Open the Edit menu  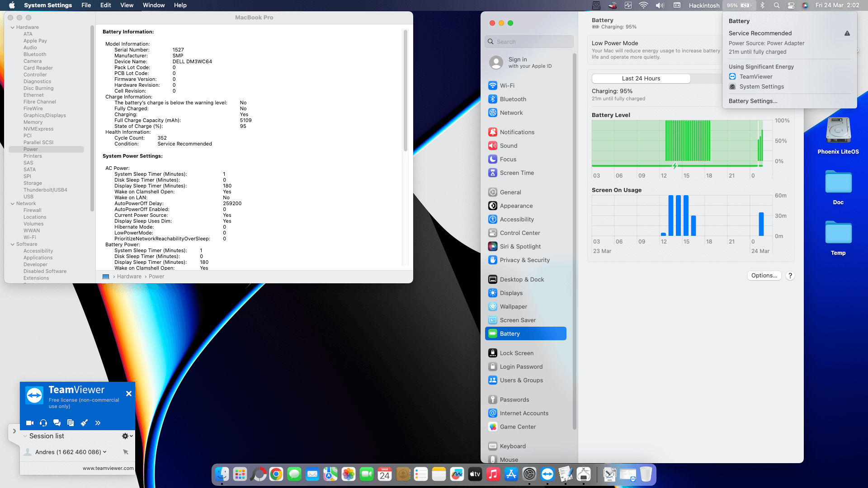pos(105,5)
